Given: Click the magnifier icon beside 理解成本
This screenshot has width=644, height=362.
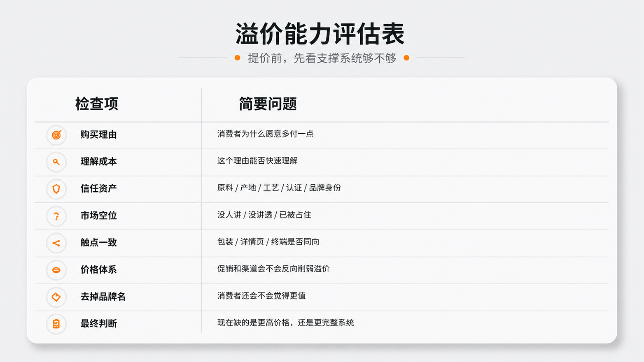Looking at the screenshot, I should pyautogui.click(x=56, y=162).
